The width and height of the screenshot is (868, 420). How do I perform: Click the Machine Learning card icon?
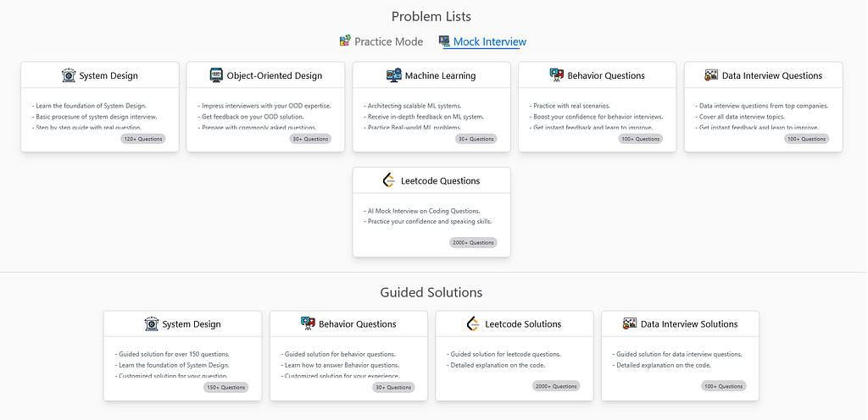(x=393, y=75)
